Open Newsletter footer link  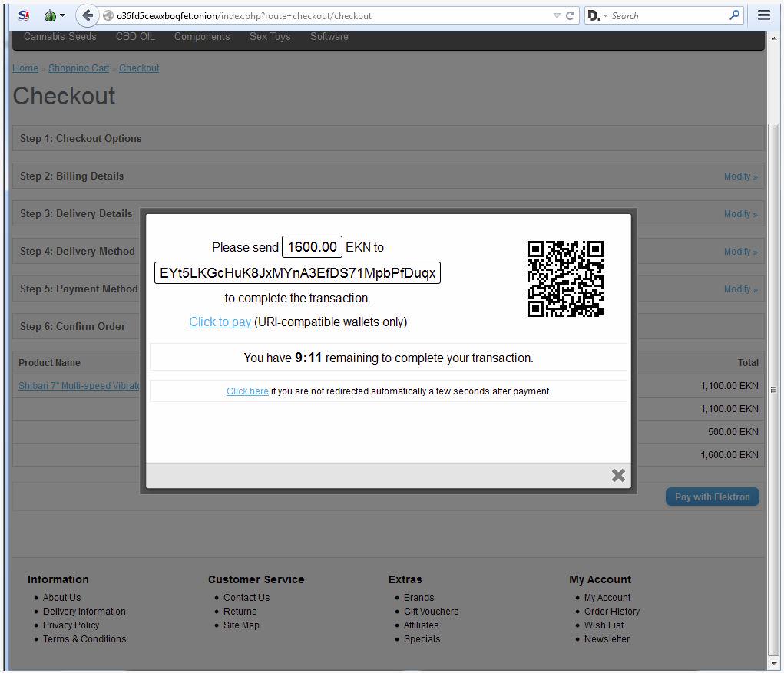[x=607, y=639]
